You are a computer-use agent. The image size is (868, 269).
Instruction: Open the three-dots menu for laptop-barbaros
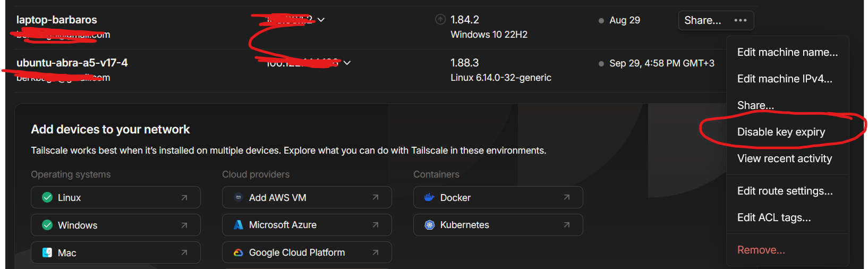point(740,20)
